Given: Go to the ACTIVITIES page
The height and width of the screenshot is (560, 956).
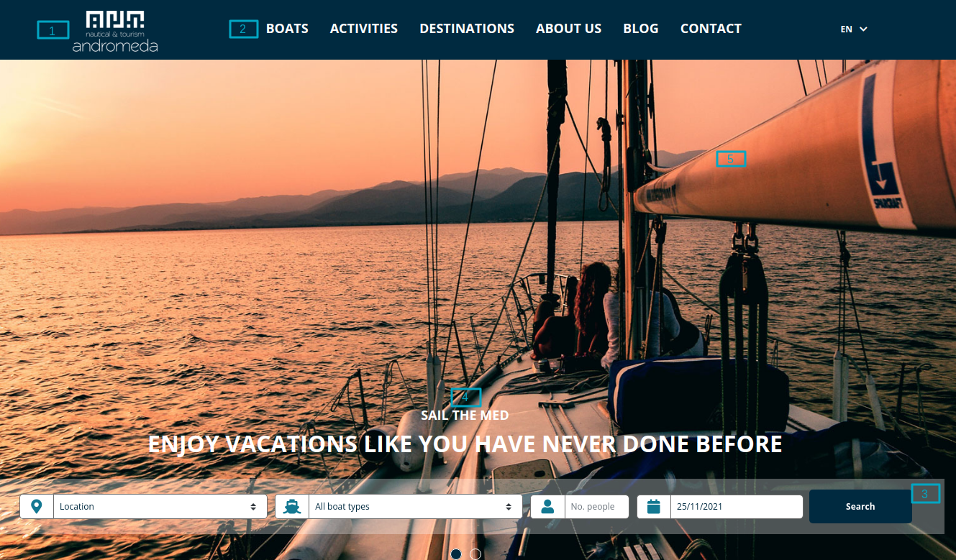Looking at the screenshot, I should coord(364,29).
